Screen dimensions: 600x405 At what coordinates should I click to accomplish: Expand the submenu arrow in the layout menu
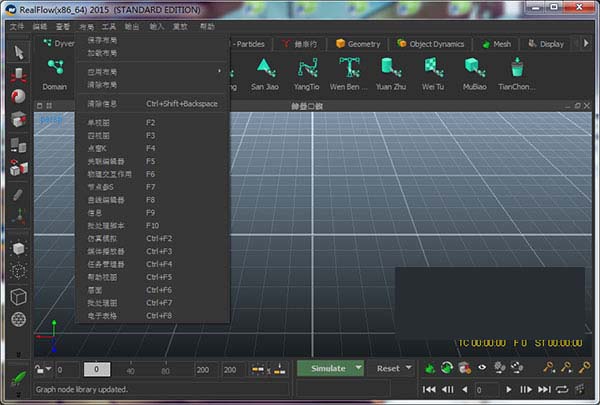click(219, 71)
